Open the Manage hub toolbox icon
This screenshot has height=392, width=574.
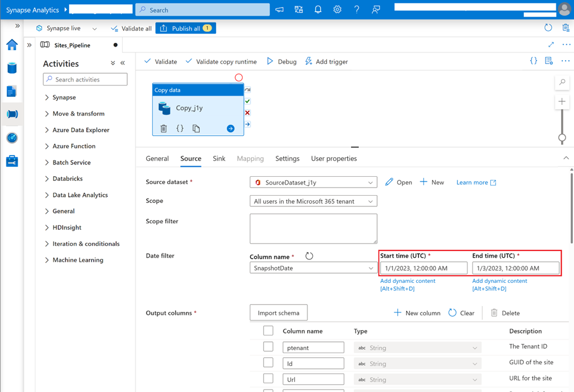click(x=12, y=161)
